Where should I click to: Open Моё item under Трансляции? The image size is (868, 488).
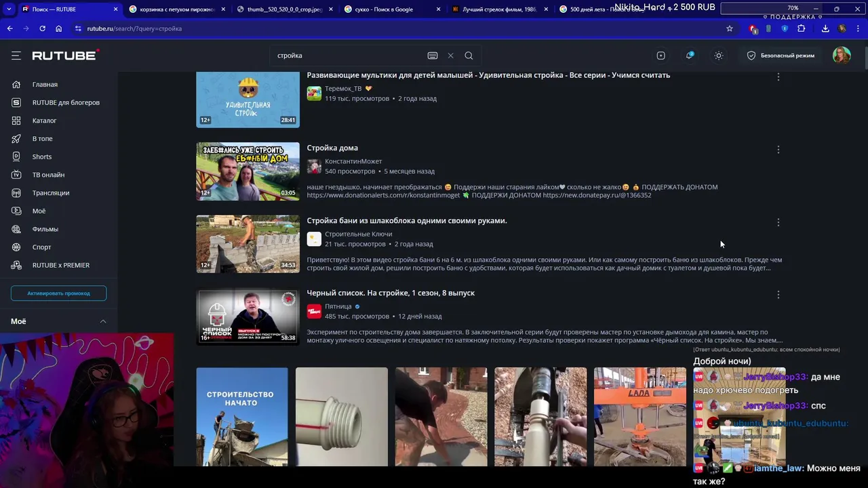39,211
